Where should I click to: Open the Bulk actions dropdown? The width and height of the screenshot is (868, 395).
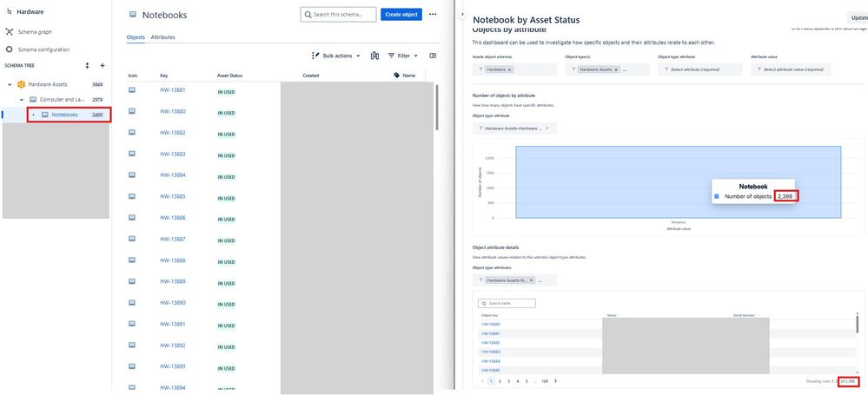[x=336, y=56]
